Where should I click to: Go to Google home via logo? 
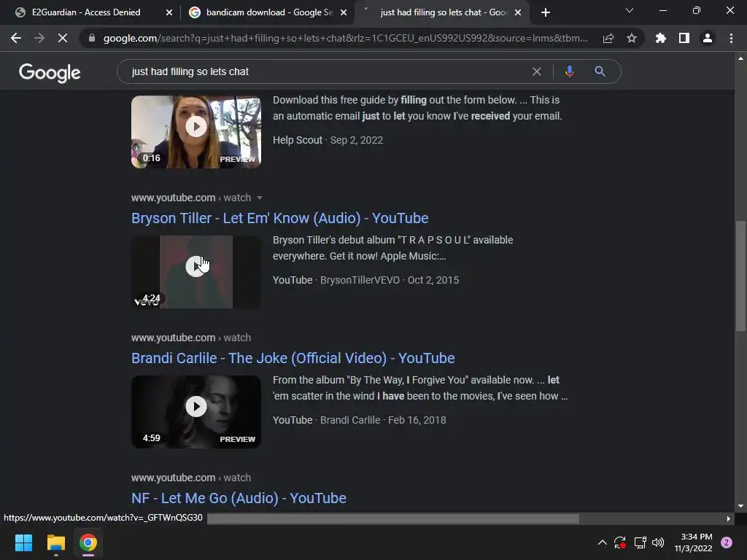tap(50, 72)
